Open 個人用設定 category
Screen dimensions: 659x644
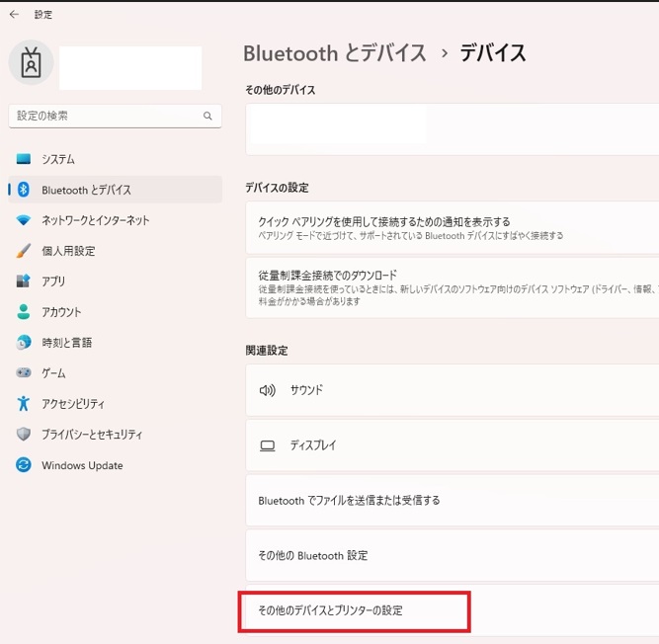(x=68, y=251)
